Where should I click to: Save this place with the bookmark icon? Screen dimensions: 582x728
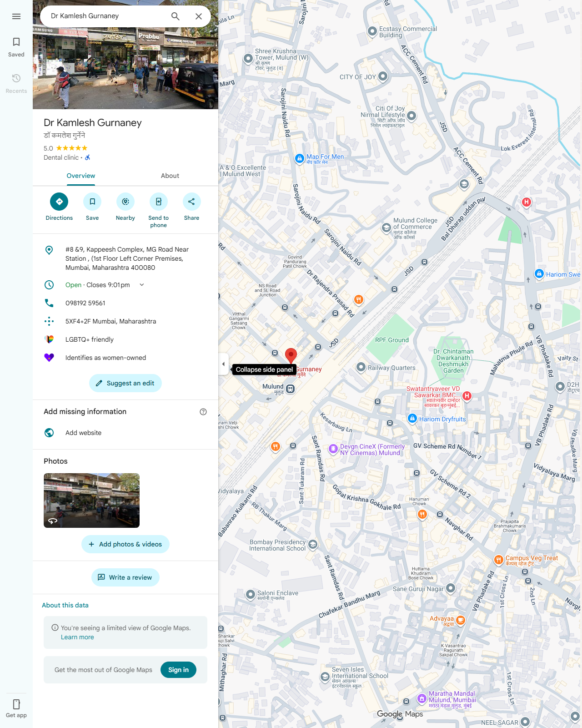[x=92, y=202]
